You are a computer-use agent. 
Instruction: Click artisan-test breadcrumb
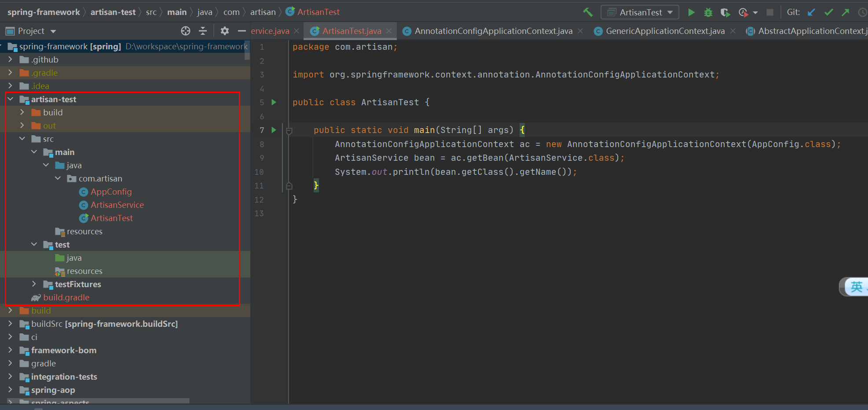pyautogui.click(x=113, y=12)
